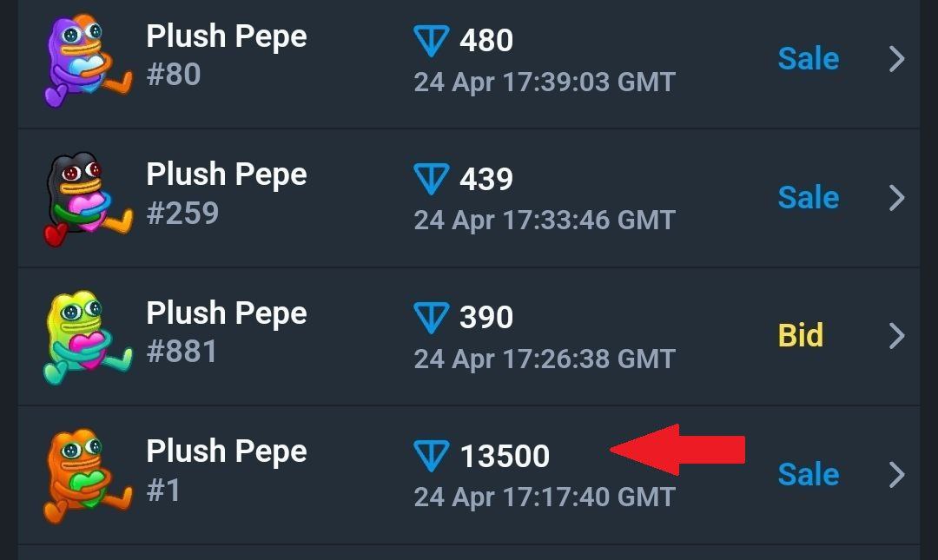Click the Sale label for Plush Pepe #80
938x560 pixels.
point(809,59)
